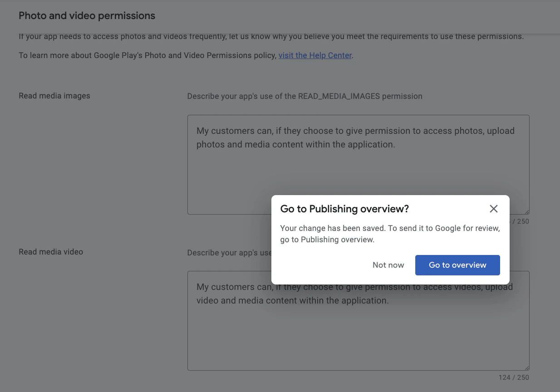
Task: Click the "Read media video" row label
Action: (x=51, y=252)
